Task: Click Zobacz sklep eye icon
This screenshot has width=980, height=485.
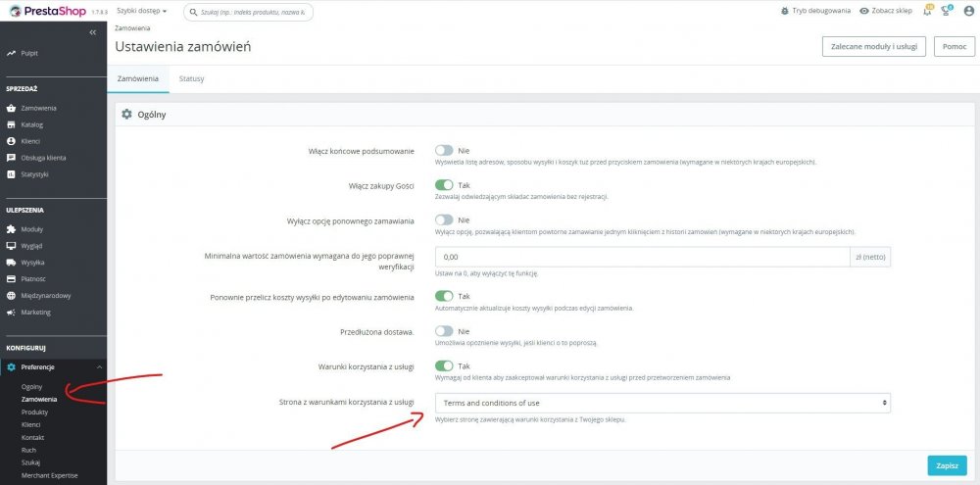Action: click(864, 11)
